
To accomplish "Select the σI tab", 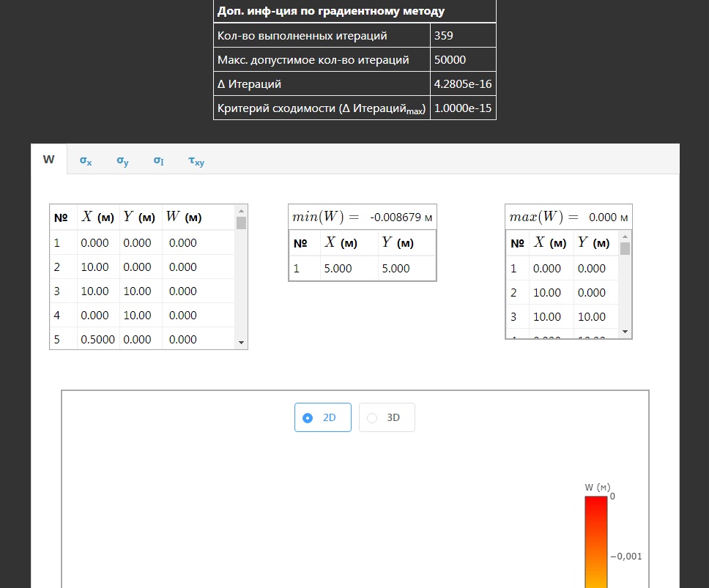I will click(x=158, y=160).
